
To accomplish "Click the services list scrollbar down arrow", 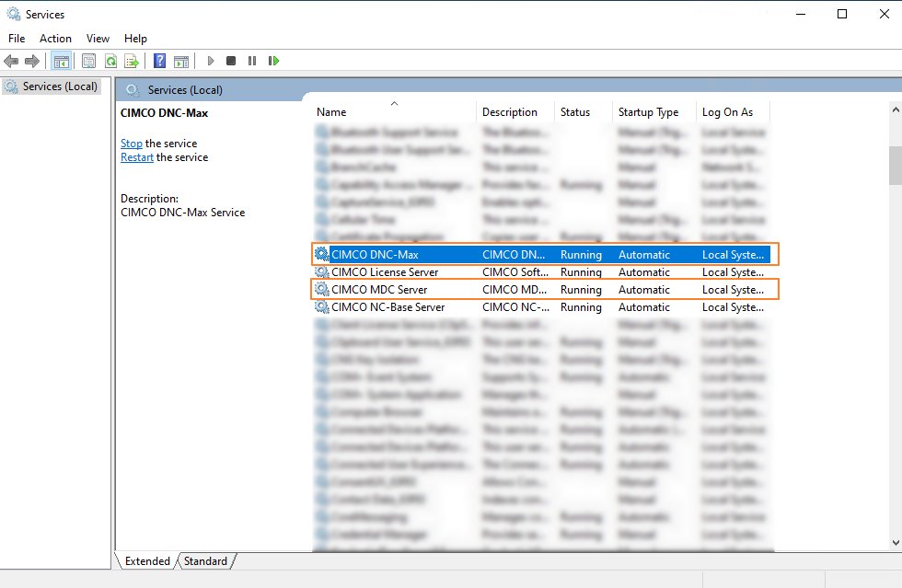I will (895, 543).
